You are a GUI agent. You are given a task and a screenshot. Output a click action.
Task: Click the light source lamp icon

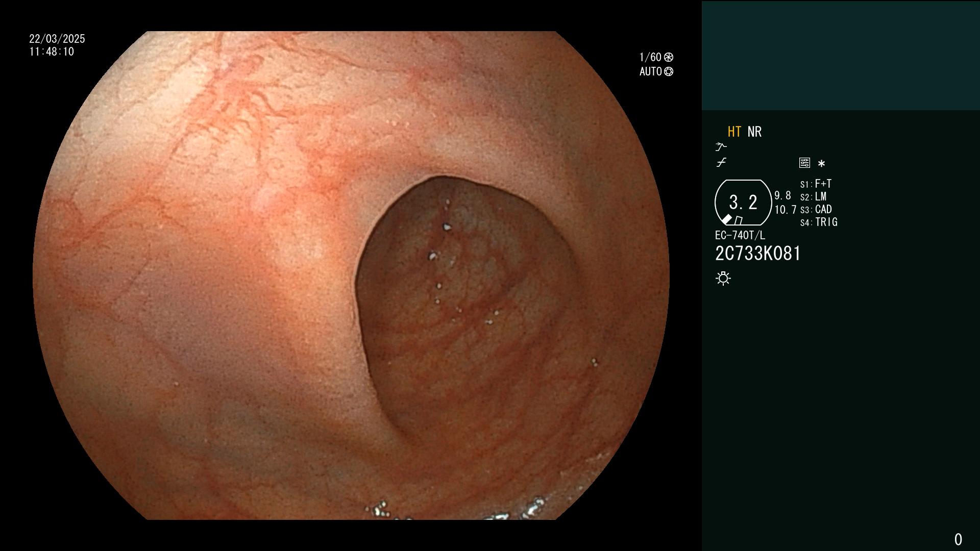(x=723, y=279)
